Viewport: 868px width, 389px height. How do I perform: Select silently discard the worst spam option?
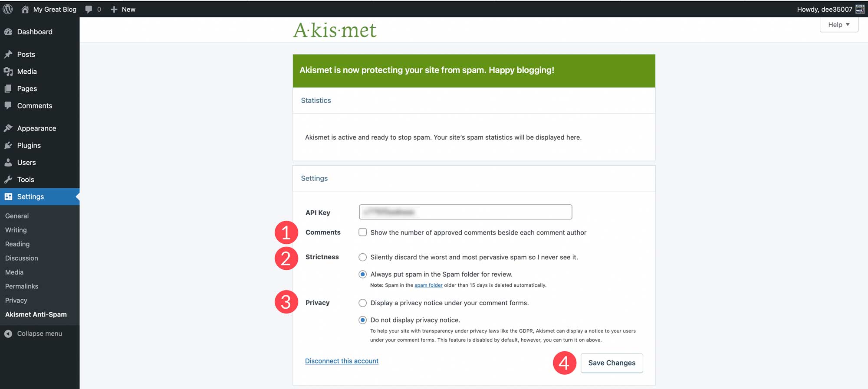(362, 257)
